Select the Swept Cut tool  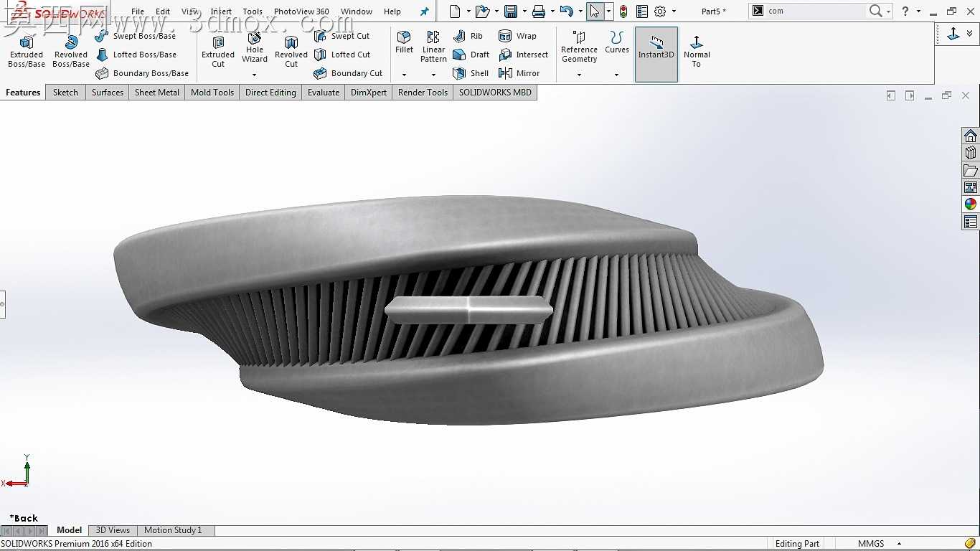tap(342, 36)
